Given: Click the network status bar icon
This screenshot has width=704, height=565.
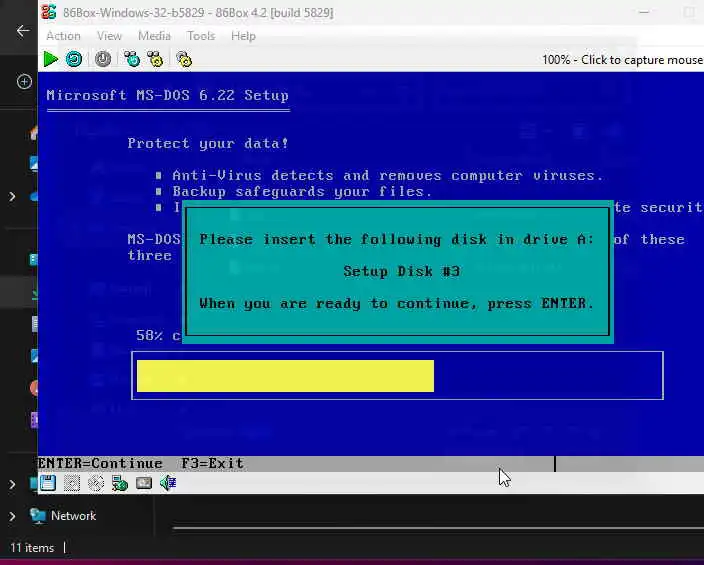Looking at the screenshot, I should (x=120, y=483).
